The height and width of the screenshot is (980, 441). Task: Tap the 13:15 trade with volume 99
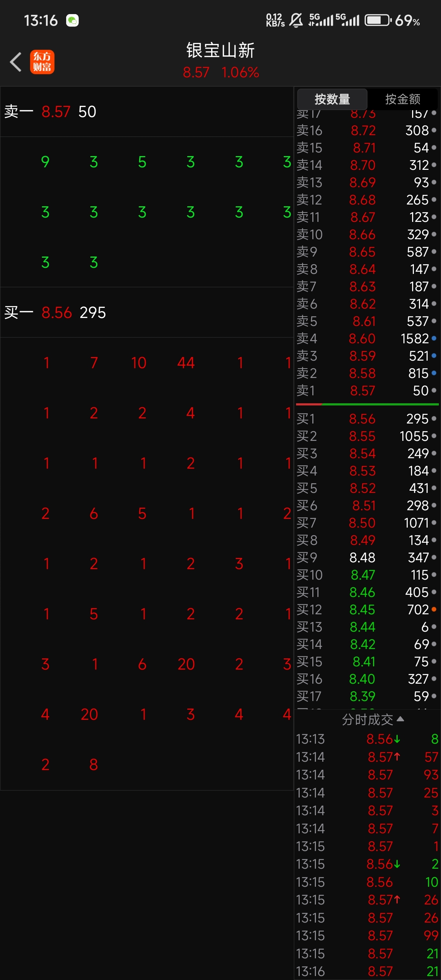pos(367,936)
